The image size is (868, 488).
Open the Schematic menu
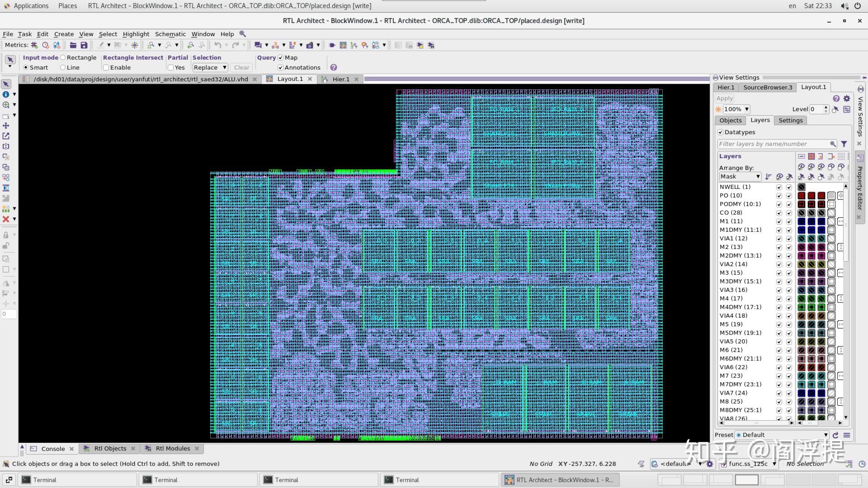pyautogui.click(x=170, y=34)
